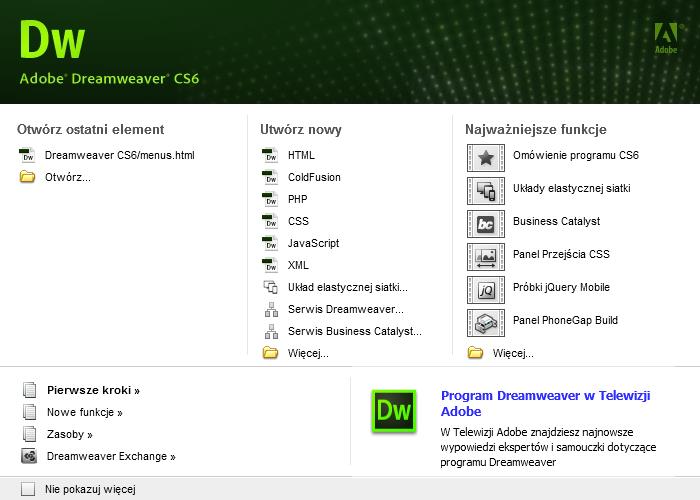Click the page icon beside Pierwsze kroki

tap(29, 390)
